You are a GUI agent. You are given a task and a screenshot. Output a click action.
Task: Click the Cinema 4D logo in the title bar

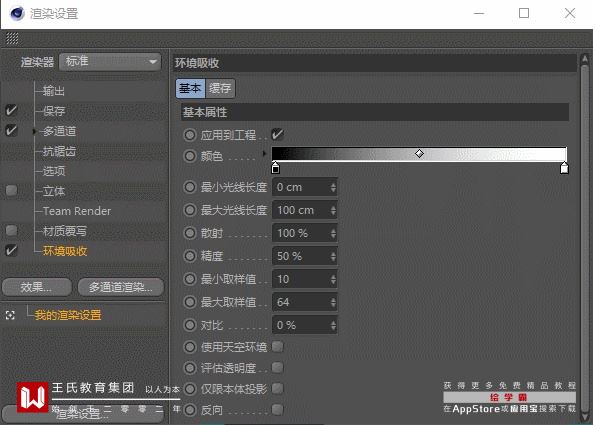click(17, 14)
